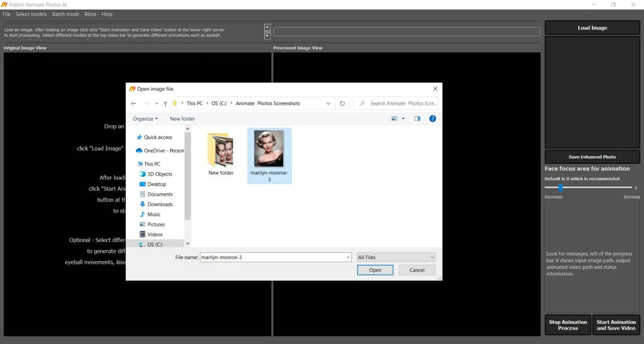
Task: Click the progress bar in Pixbim
Action: pos(407,31)
